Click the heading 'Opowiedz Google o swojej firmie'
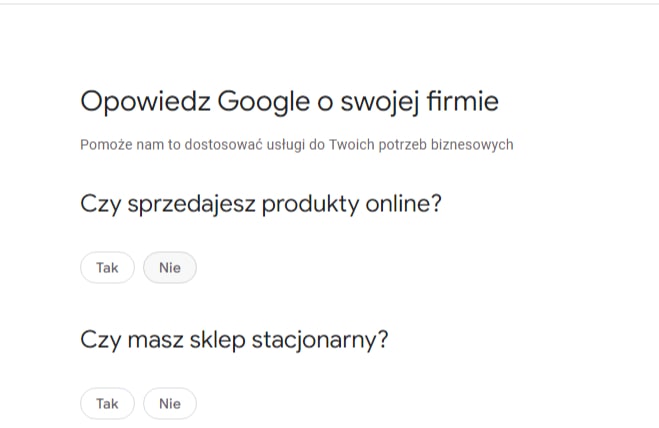This screenshot has height=428, width=659. click(x=289, y=102)
